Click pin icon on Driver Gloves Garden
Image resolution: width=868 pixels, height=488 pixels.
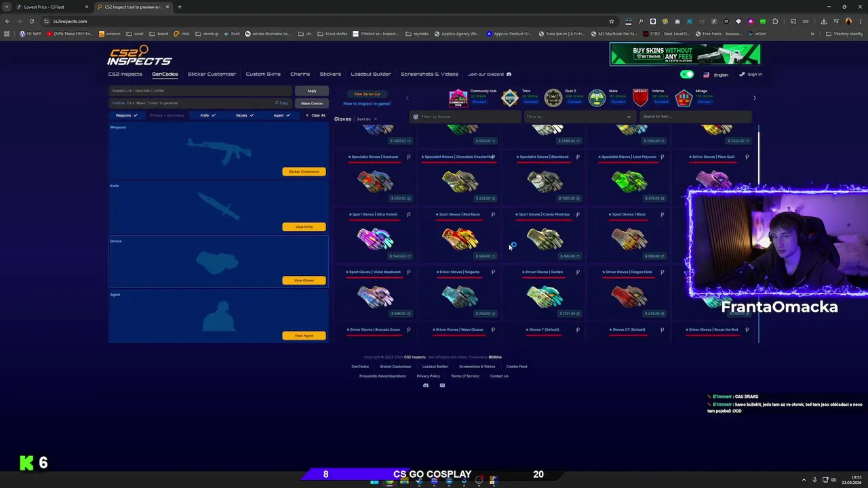click(578, 272)
